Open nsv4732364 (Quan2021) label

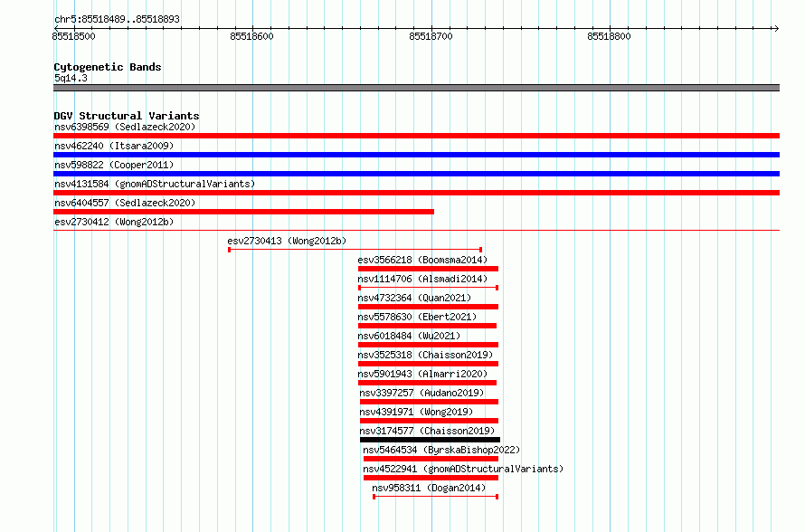[414, 298]
